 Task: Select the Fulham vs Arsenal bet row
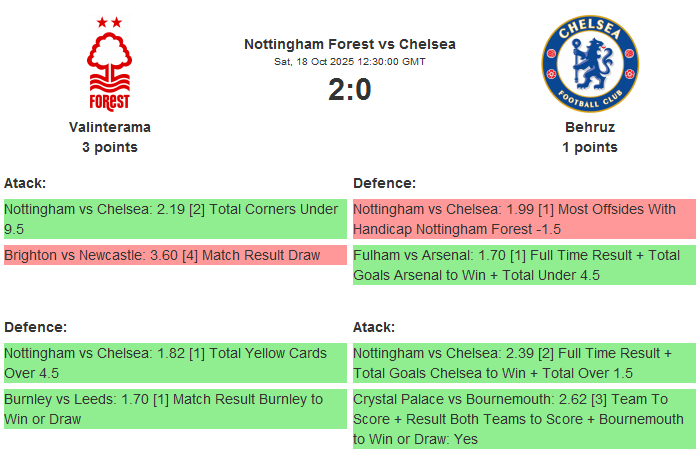tap(523, 265)
